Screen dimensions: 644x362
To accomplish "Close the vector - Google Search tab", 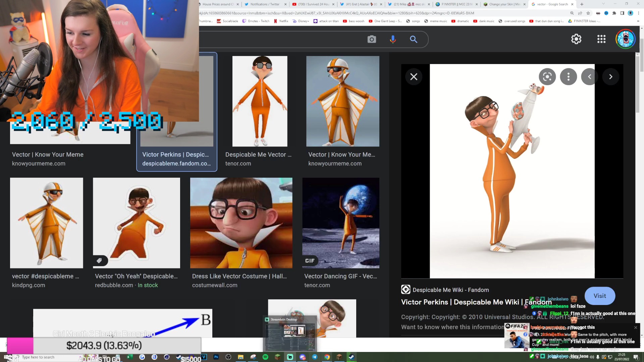I will (x=572, y=4).
